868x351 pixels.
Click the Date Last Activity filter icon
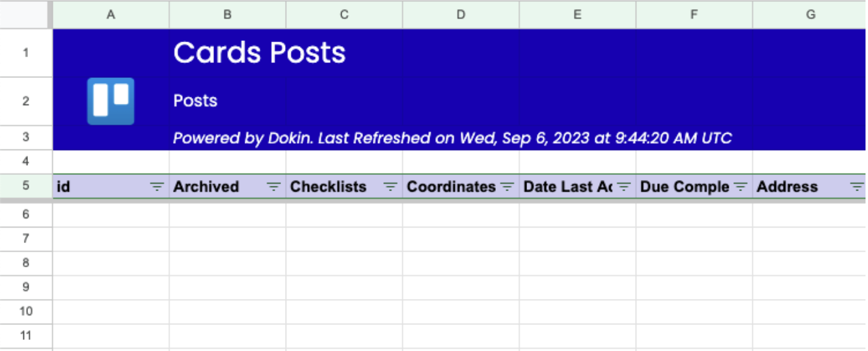point(624,187)
